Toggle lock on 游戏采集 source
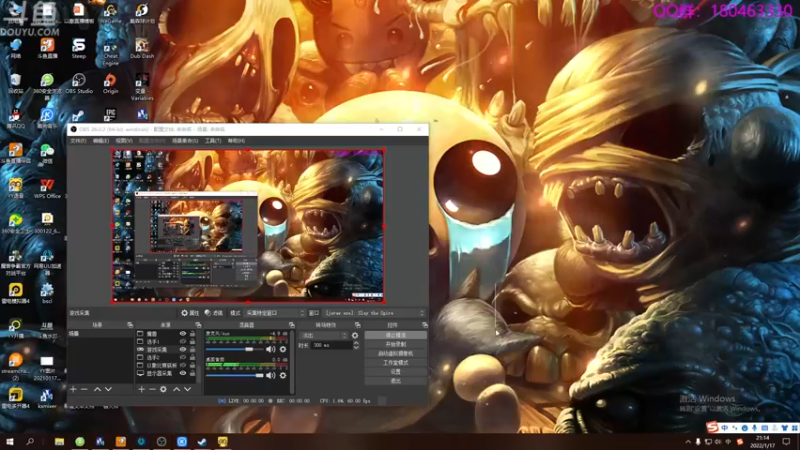 192,349
